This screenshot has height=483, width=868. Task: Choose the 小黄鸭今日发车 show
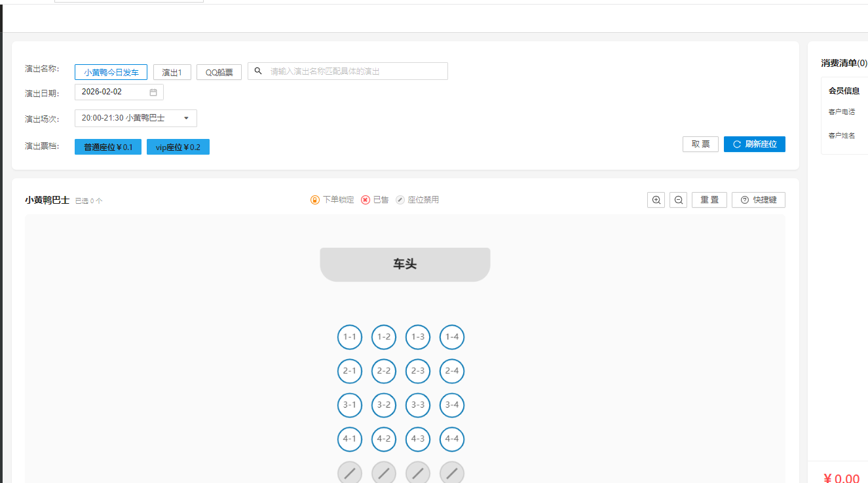click(x=111, y=72)
